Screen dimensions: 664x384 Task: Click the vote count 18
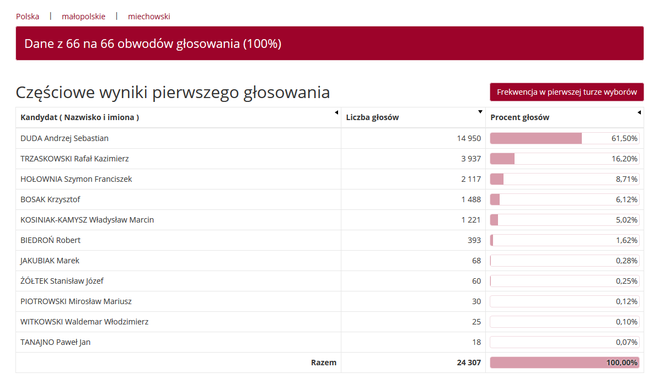pos(476,342)
